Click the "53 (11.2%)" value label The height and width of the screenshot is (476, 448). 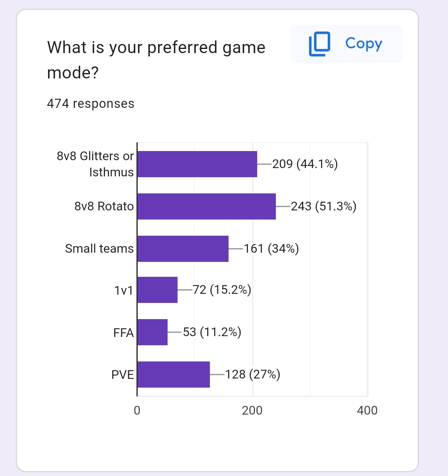(x=212, y=332)
